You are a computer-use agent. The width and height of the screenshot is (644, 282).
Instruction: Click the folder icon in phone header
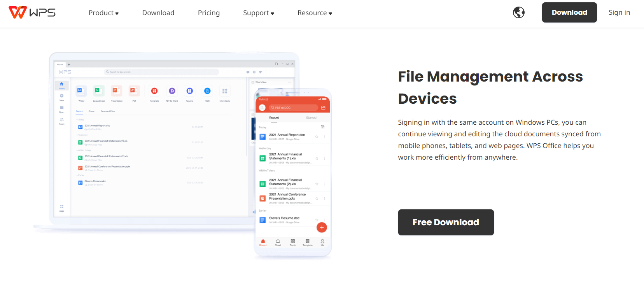point(323,108)
